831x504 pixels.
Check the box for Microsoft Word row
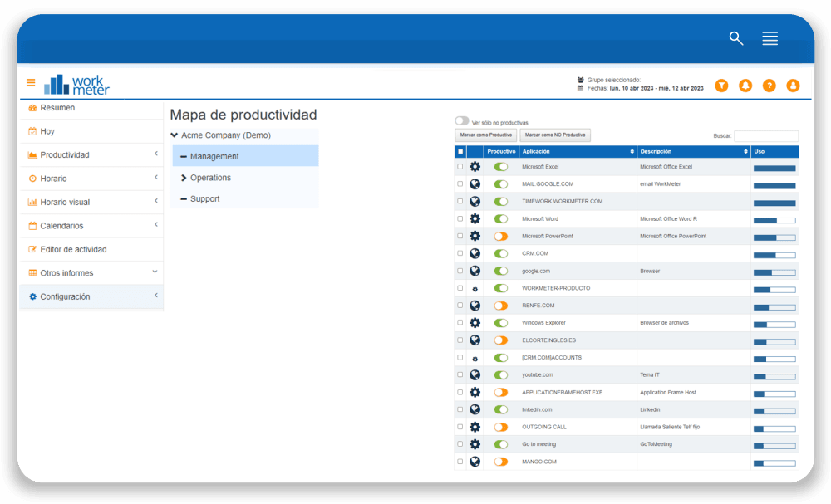[460, 218]
